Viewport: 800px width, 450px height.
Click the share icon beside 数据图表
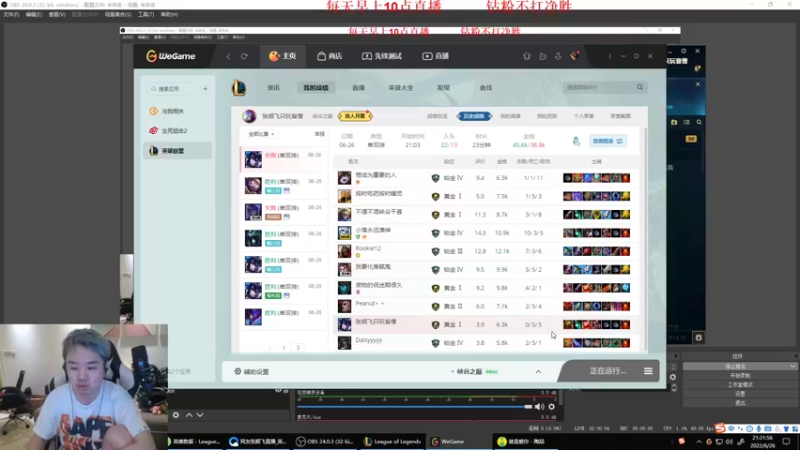[577, 141]
